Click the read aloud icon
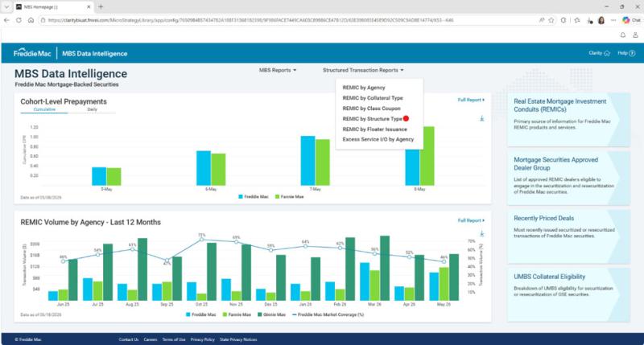This screenshot has width=644, height=345. 542,20
